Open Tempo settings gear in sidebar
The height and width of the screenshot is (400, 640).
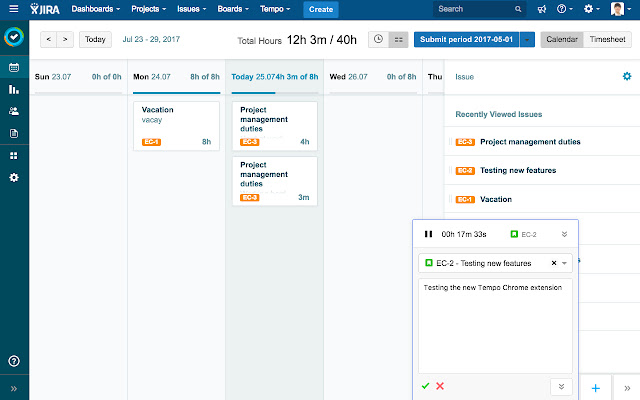coord(14,177)
